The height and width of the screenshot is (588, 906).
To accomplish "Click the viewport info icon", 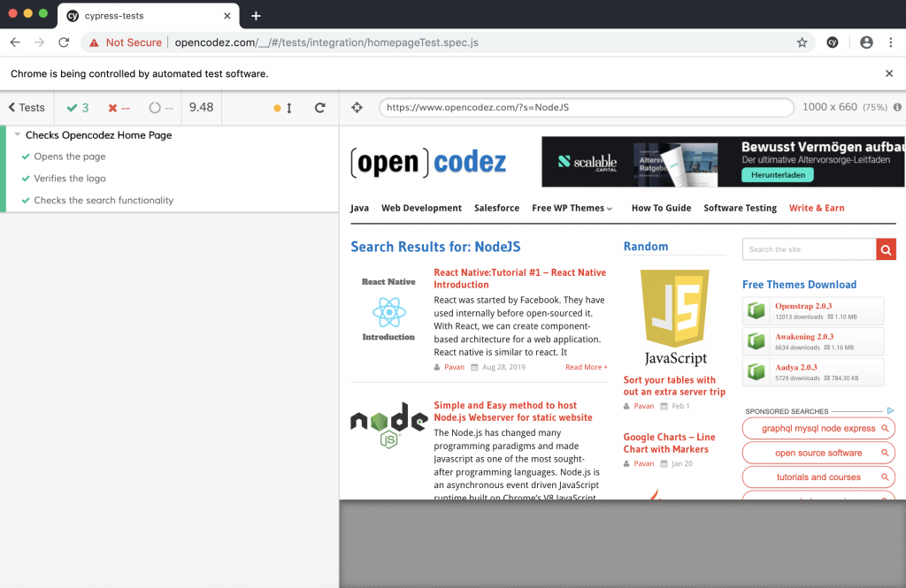I will pyautogui.click(x=897, y=107).
